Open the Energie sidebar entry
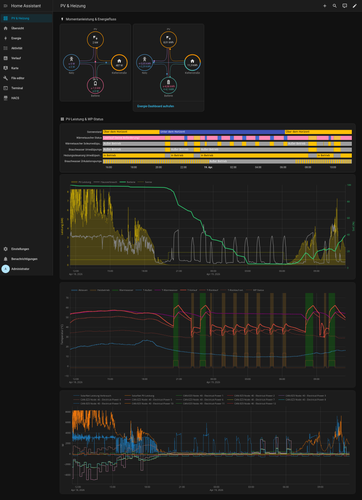Image resolution: width=362 pixels, height=500 pixels. click(26, 38)
